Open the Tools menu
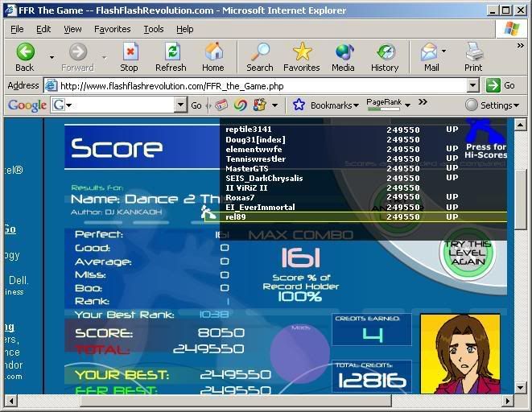This screenshot has height=412, width=532. tap(153, 29)
